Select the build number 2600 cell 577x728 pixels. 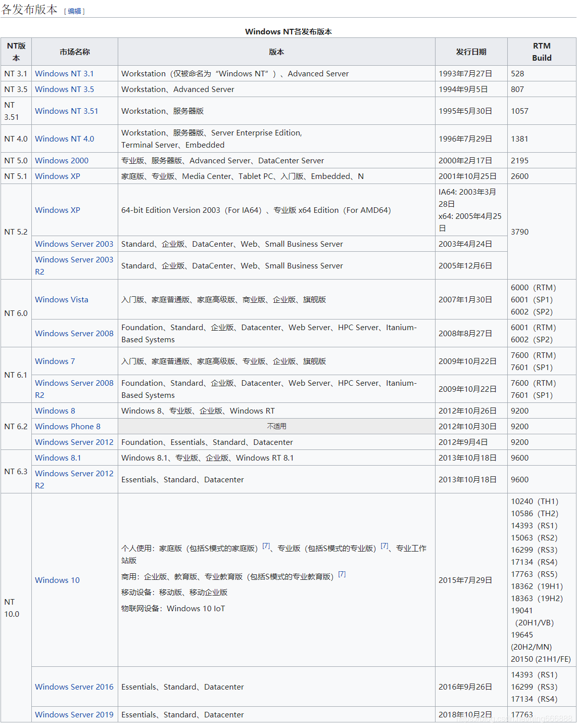pos(542,176)
